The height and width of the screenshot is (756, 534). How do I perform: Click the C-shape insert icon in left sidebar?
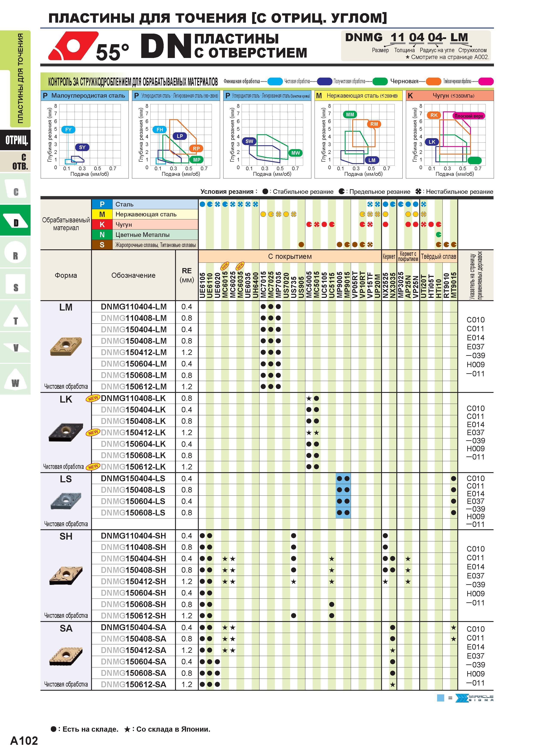coord(16,189)
